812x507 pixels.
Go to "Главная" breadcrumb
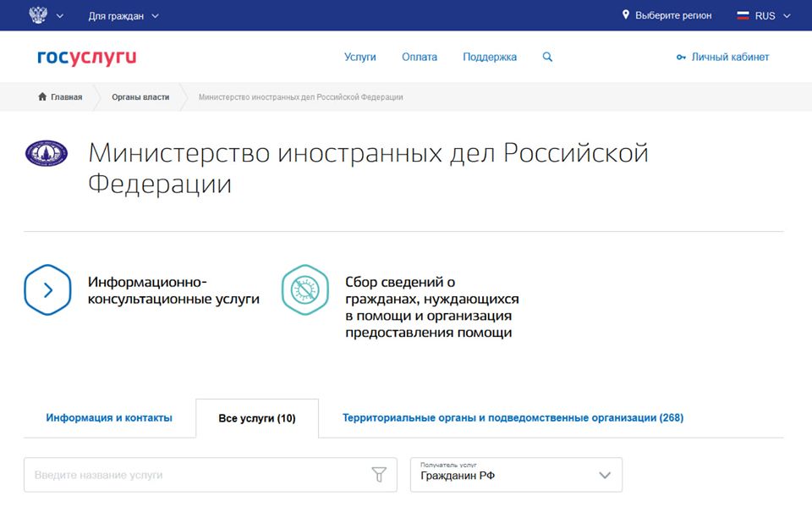(x=66, y=97)
